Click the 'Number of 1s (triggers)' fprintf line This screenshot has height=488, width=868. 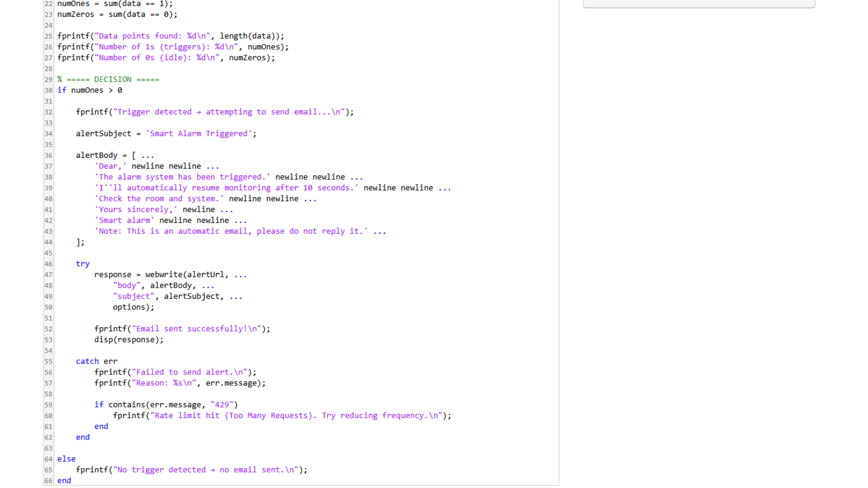click(173, 47)
